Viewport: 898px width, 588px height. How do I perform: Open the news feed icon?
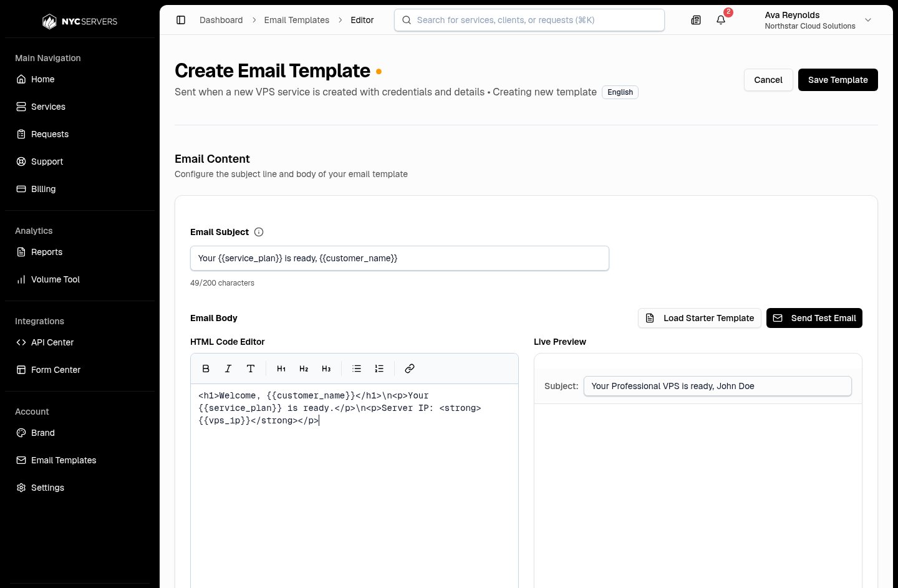point(696,20)
